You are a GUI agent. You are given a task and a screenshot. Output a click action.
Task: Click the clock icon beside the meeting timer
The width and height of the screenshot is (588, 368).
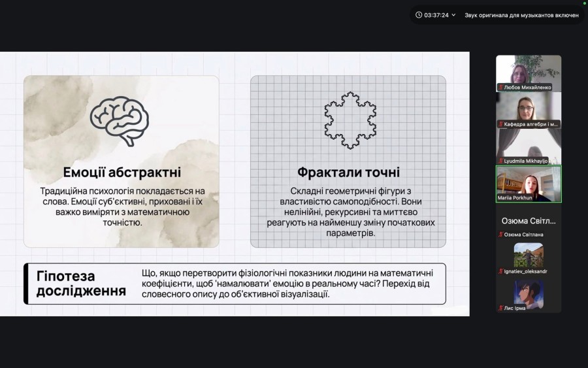coord(419,15)
